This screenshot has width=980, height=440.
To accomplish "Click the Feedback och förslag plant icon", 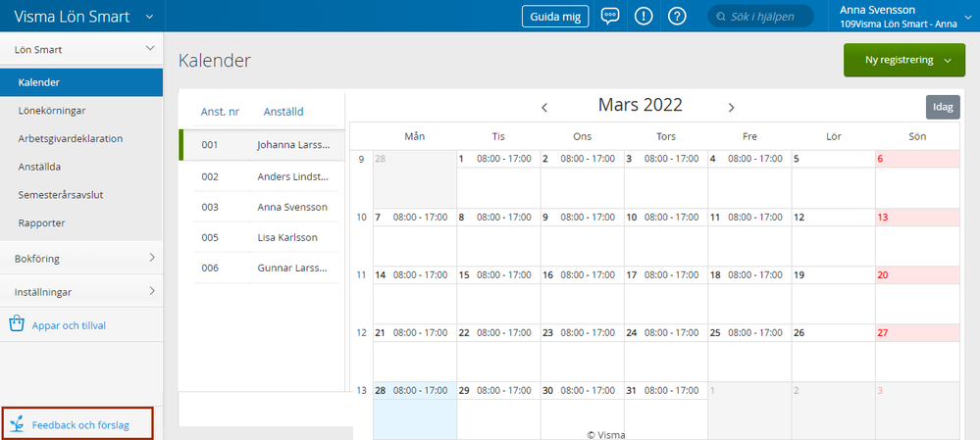I will click(x=17, y=425).
